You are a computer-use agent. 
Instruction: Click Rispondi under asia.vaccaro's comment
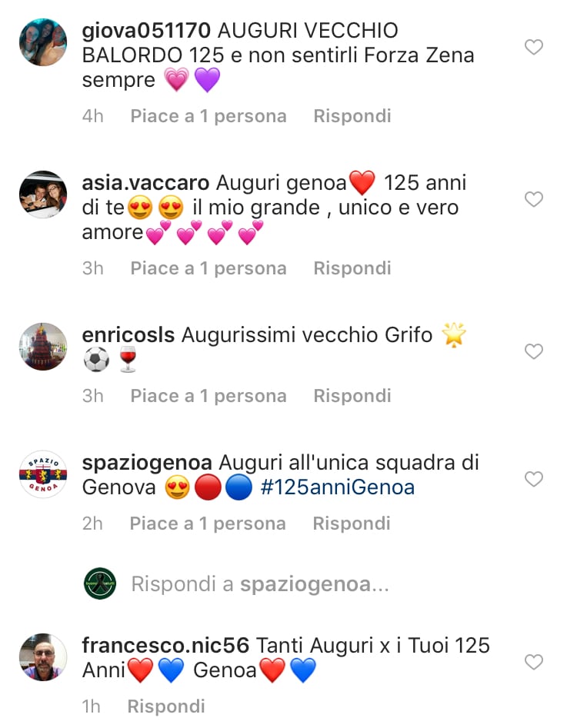click(x=352, y=268)
